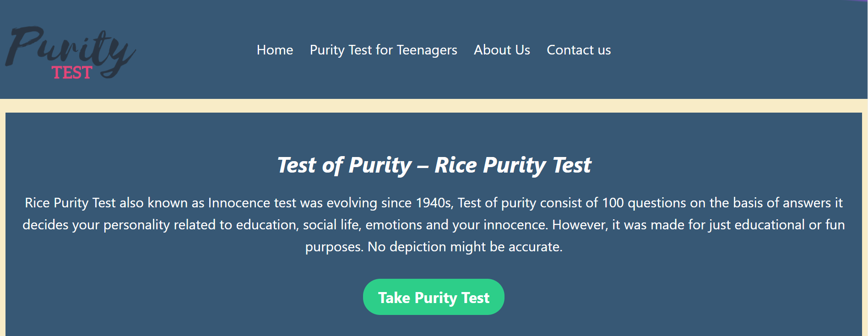Image resolution: width=868 pixels, height=336 pixels.
Task: Click the Purity Test site logo
Action: tap(71, 53)
